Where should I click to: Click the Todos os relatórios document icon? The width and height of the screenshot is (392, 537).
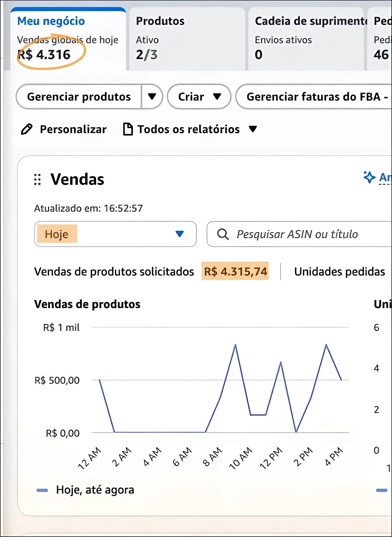point(128,129)
